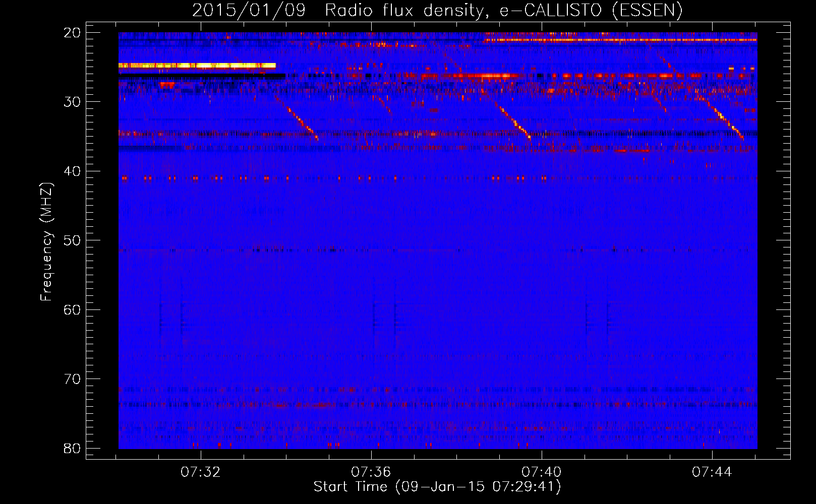Click the 60 MHz frequency tick label
816x504 pixels.
click(x=72, y=310)
